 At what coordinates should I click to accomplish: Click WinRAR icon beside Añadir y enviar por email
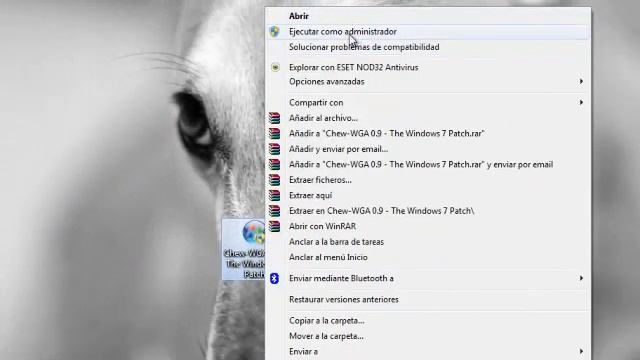tap(275, 149)
